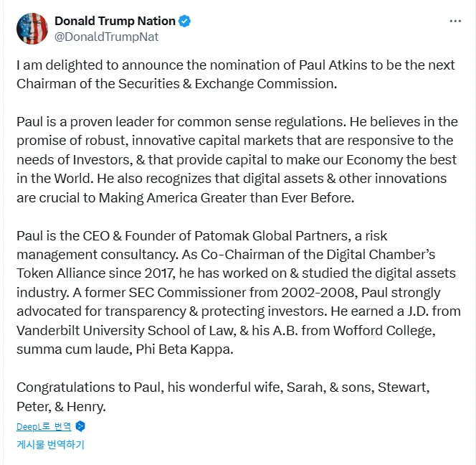This screenshot has height=465, width=476.
Task: Click the paragraph starting 'Paul is a proven leader'
Action: (237, 159)
